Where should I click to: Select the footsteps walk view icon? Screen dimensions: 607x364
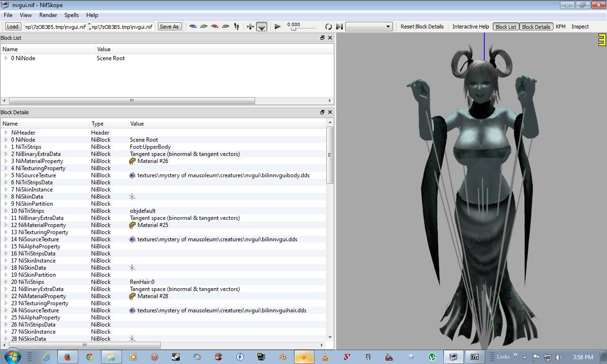coord(237,27)
